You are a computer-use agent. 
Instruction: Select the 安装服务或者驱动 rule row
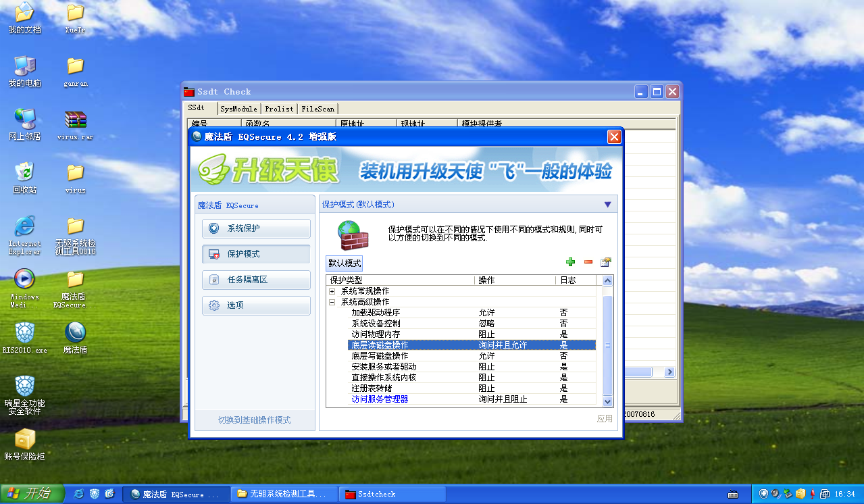point(472,367)
